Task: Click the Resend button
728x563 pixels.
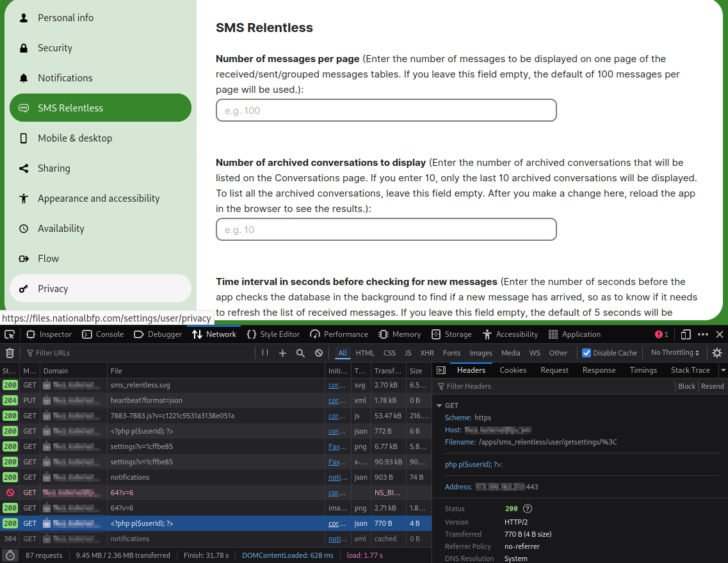Action: tap(712, 386)
